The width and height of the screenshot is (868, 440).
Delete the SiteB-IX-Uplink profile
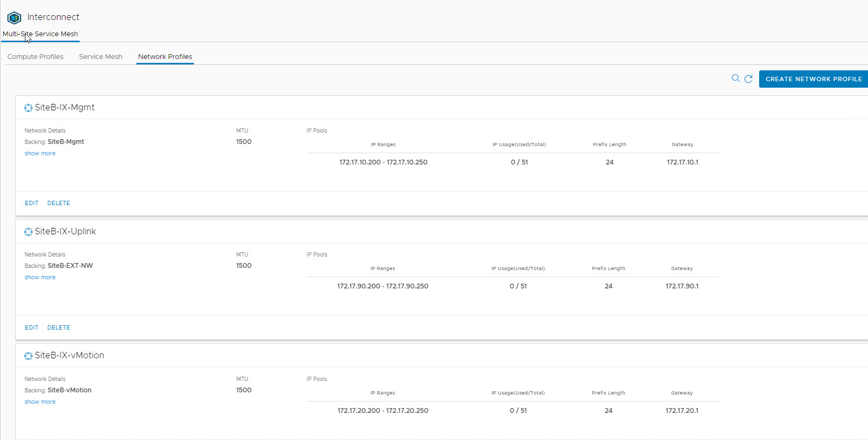tap(58, 328)
